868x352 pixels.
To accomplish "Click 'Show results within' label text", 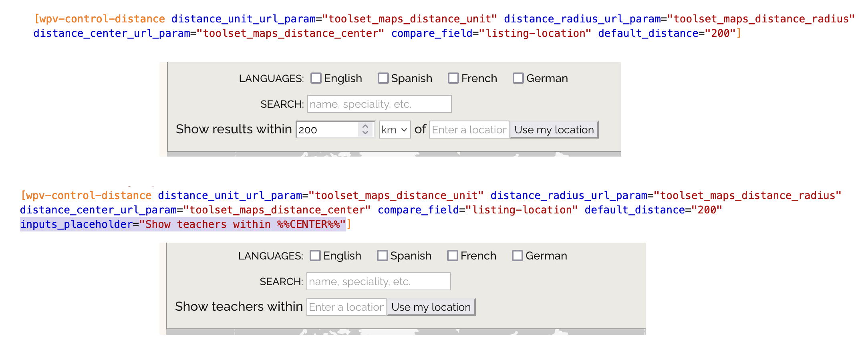I will pyautogui.click(x=234, y=129).
